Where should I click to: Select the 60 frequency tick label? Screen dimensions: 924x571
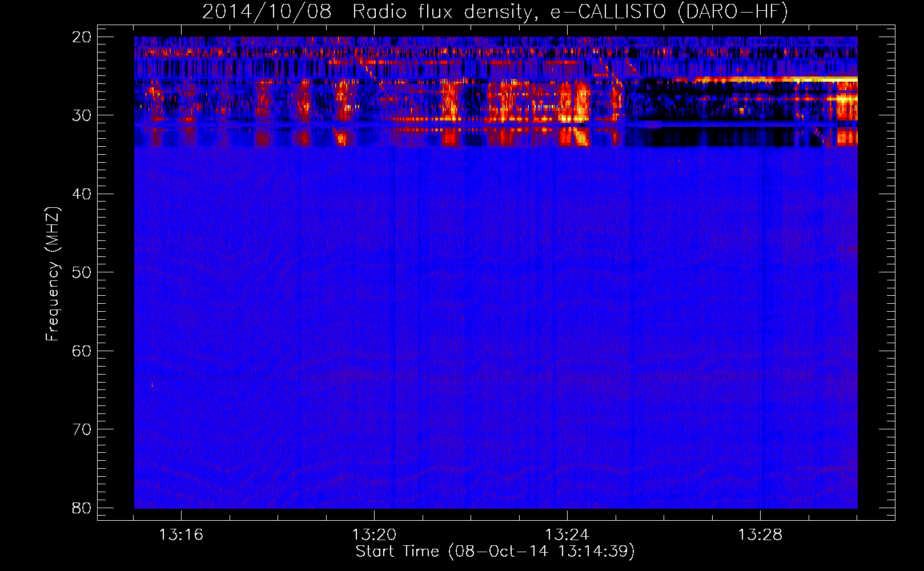pyautogui.click(x=82, y=351)
